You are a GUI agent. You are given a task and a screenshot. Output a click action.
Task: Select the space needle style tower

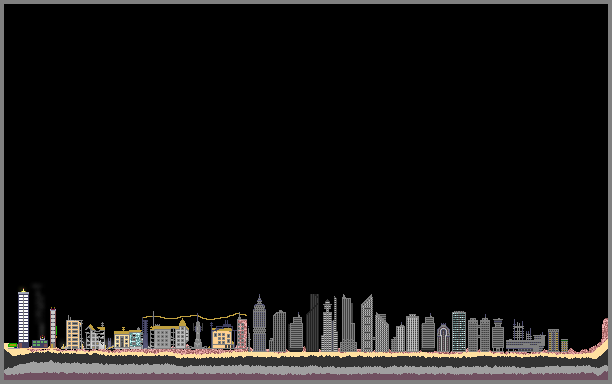pos(327,325)
